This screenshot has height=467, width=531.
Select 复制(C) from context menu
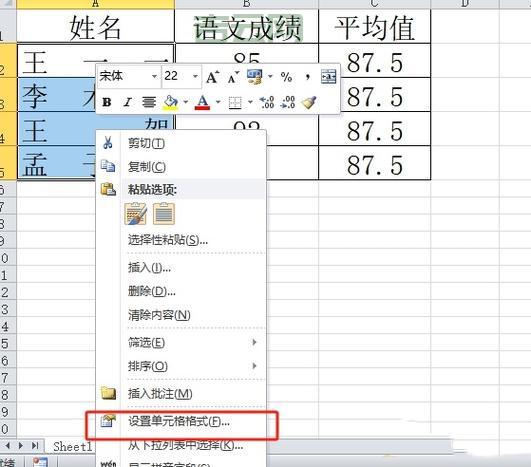point(181,167)
